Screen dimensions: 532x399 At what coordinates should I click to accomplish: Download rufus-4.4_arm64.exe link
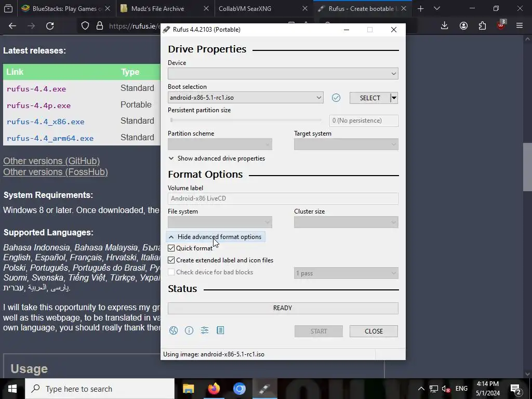click(x=50, y=138)
